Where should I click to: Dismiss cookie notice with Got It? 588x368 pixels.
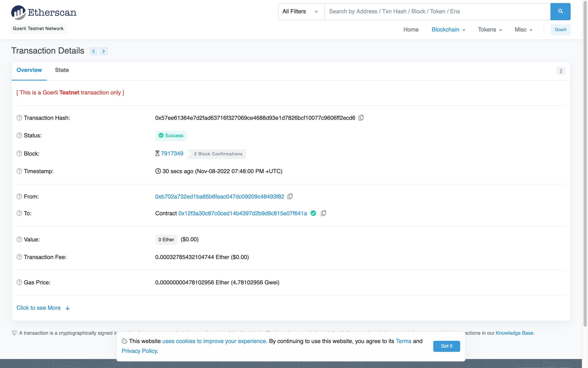447,346
